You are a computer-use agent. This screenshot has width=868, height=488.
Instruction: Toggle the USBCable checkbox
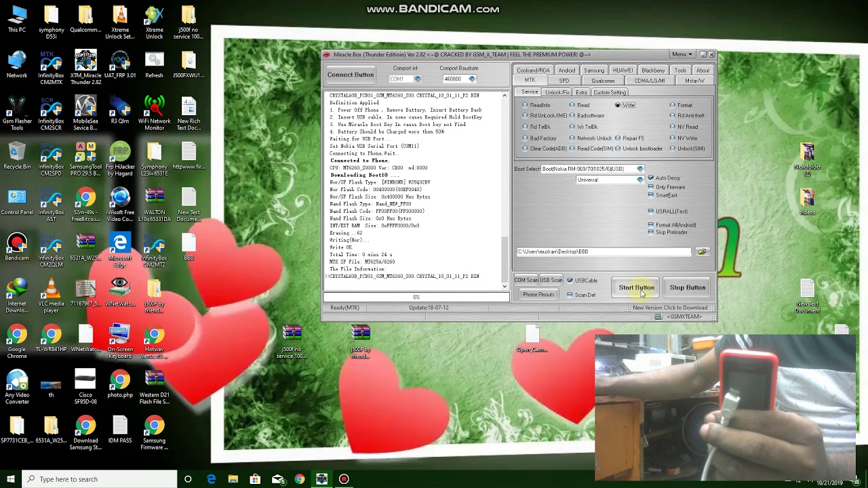582,281
